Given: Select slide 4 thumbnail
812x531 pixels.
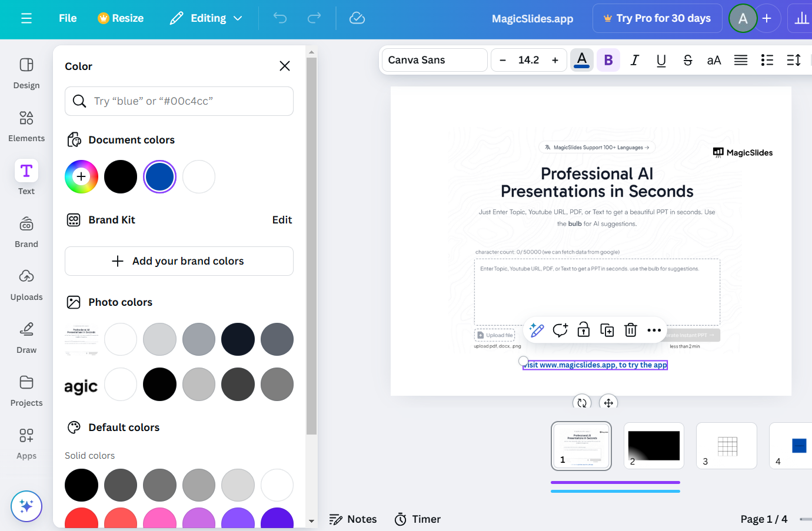Looking at the screenshot, I should click(791, 446).
